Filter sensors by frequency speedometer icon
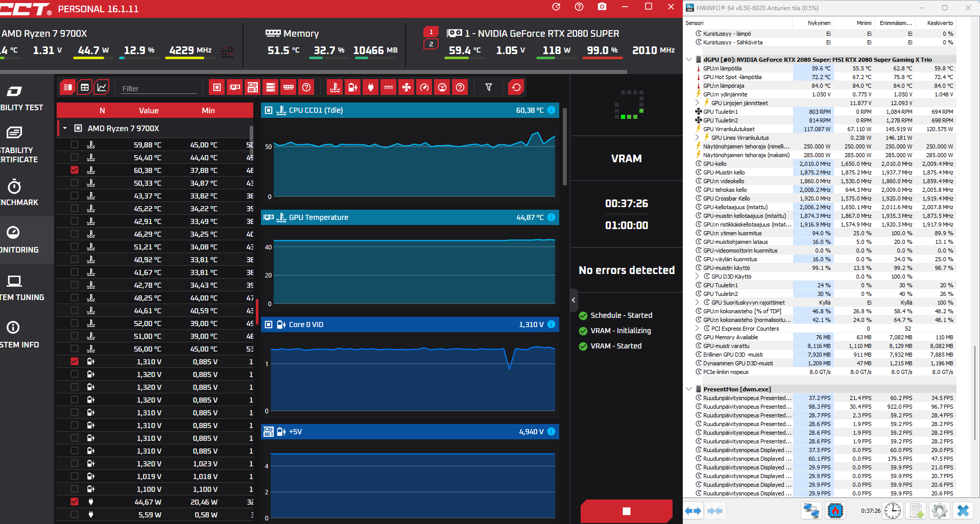Image resolution: width=980 pixels, height=524 pixels. click(424, 87)
